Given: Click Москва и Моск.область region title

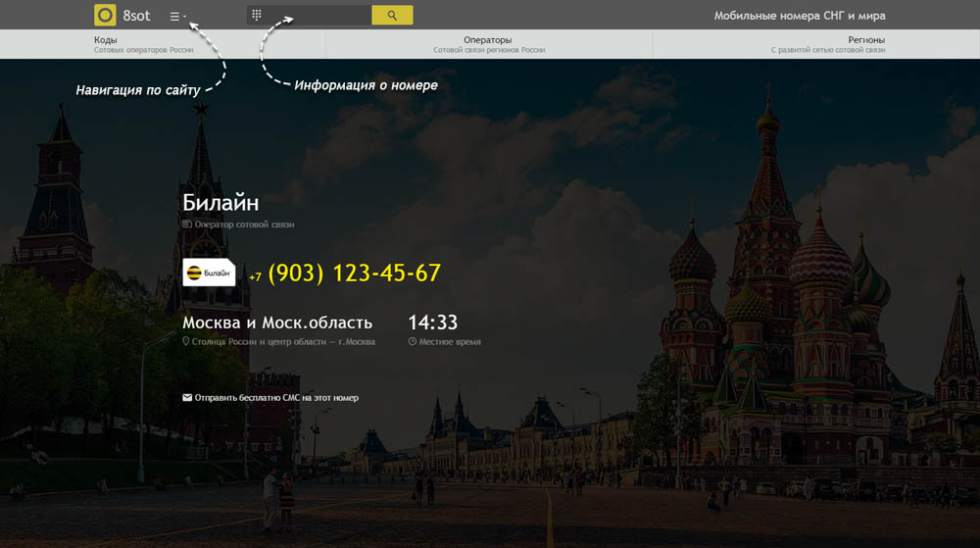Looking at the screenshot, I should point(277,323).
